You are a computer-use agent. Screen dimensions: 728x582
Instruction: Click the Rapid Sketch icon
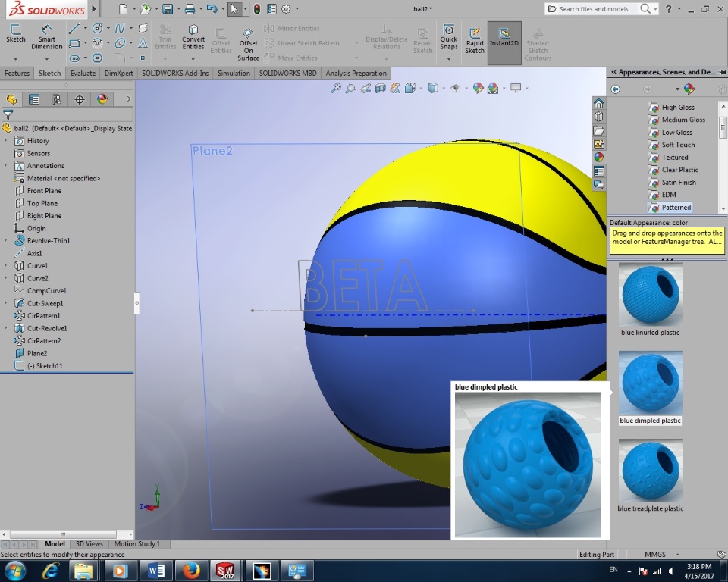click(475, 40)
